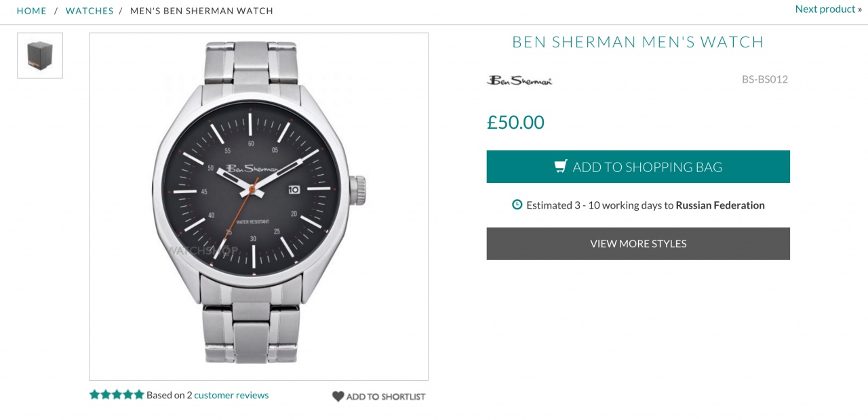This screenshot has height=420, width=868.
Task: Click the Men's Ben Sherman Watch breadcrumb
Action: tap(201, 11)
